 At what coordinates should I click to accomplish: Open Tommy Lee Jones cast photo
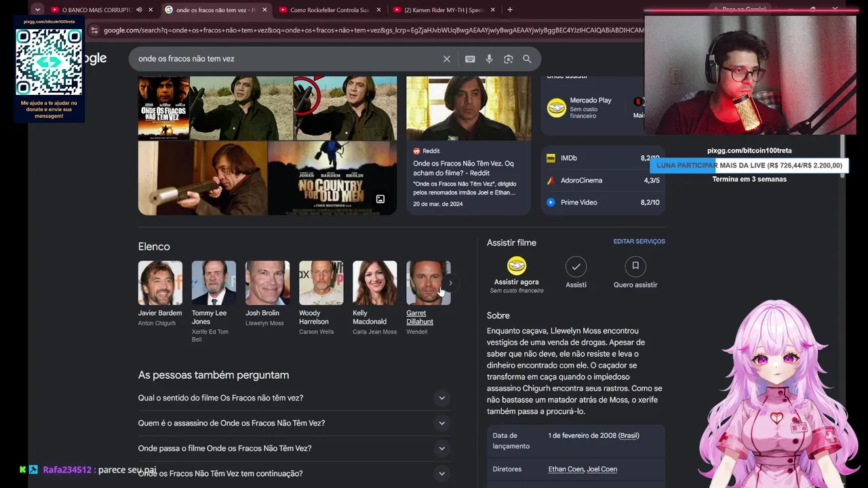214,283
